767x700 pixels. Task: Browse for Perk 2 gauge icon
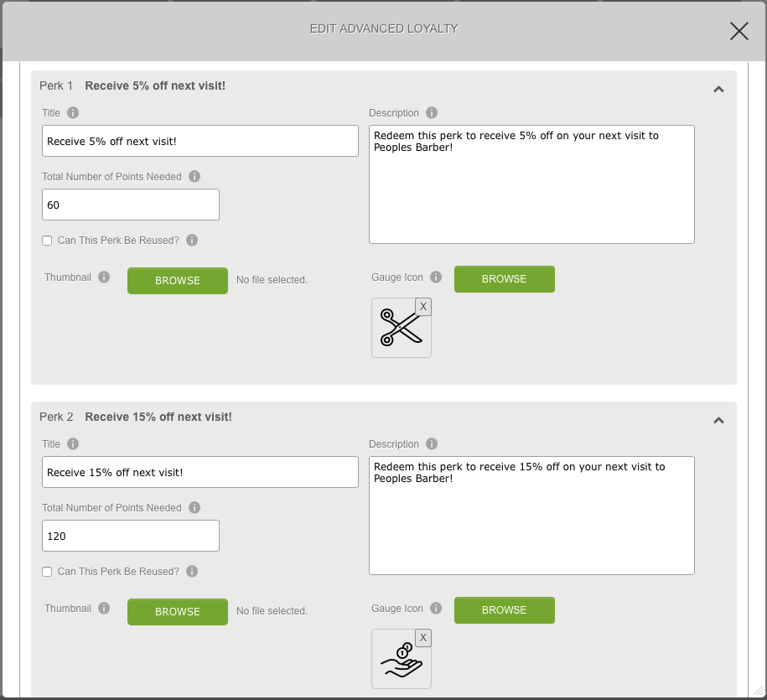click(505, 610)
